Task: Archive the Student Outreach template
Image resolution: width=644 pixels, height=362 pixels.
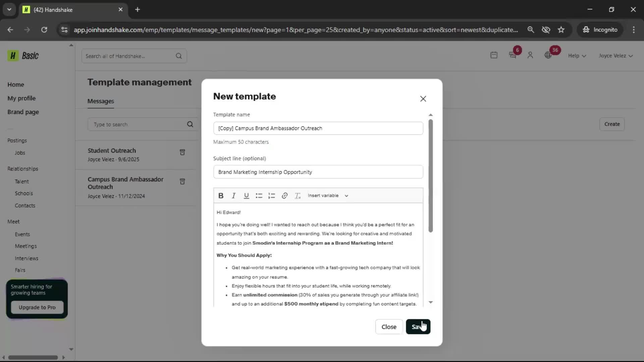Action: point(182,153)
